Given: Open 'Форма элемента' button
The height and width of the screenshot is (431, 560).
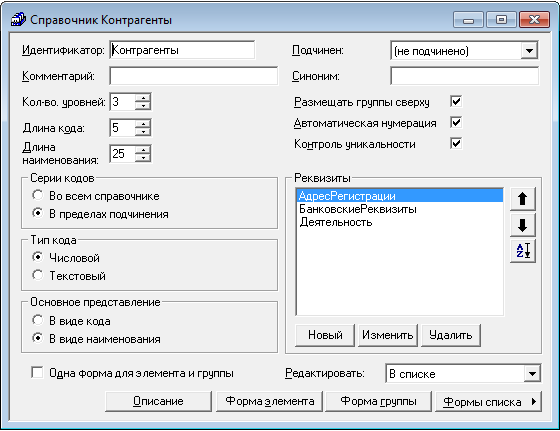Looking at the screenshot, I should pos(270,401).
